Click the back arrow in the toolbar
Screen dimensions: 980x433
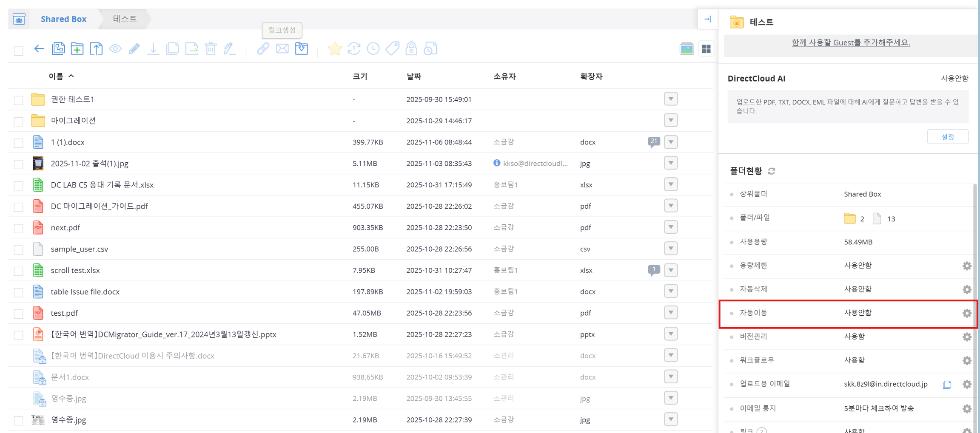pyautogui.click(x=39, y=49)
